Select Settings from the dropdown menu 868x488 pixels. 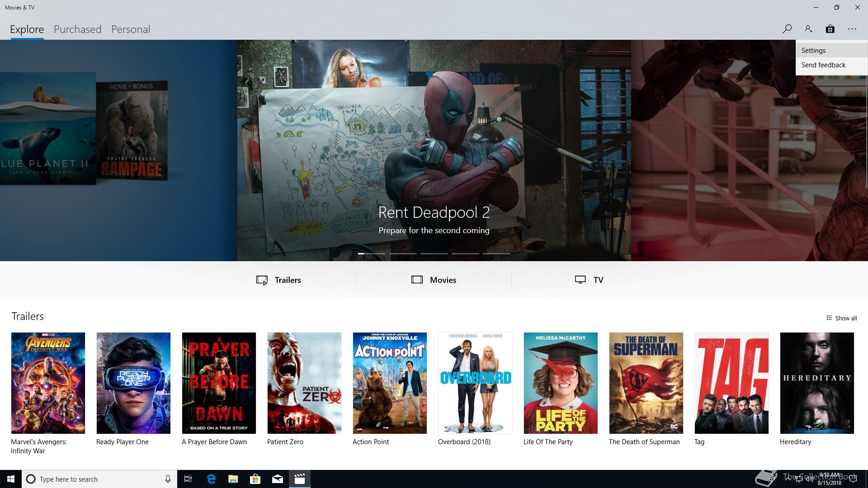pos(831,51)
